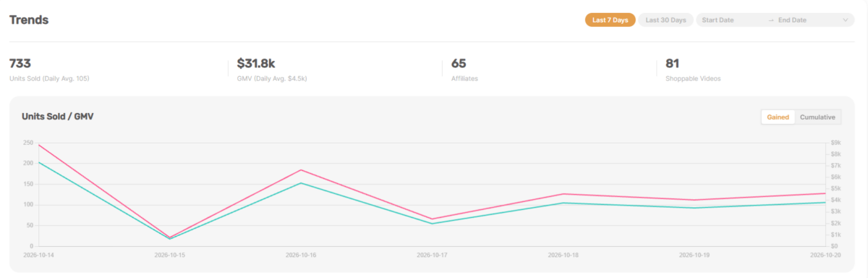Show Gained chart mode
The width and height of the screenshot is (868, 278).
pyautogui.click(x=778, y=117)
